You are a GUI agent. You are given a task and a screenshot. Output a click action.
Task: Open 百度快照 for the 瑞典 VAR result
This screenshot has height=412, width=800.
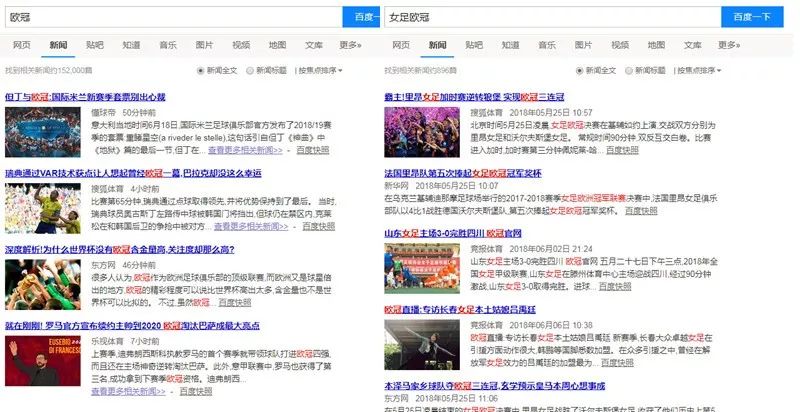[318, 226]
